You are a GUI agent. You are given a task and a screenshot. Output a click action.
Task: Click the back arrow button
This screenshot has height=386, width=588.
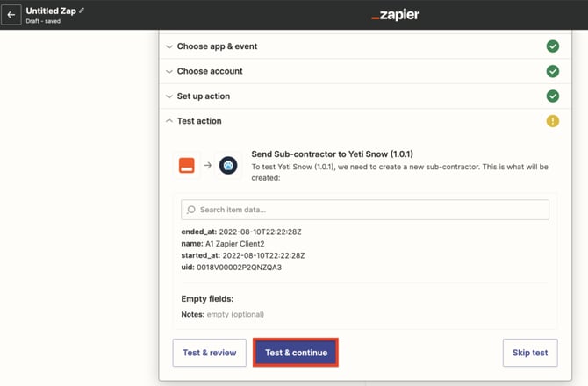(x=11, y=15)
